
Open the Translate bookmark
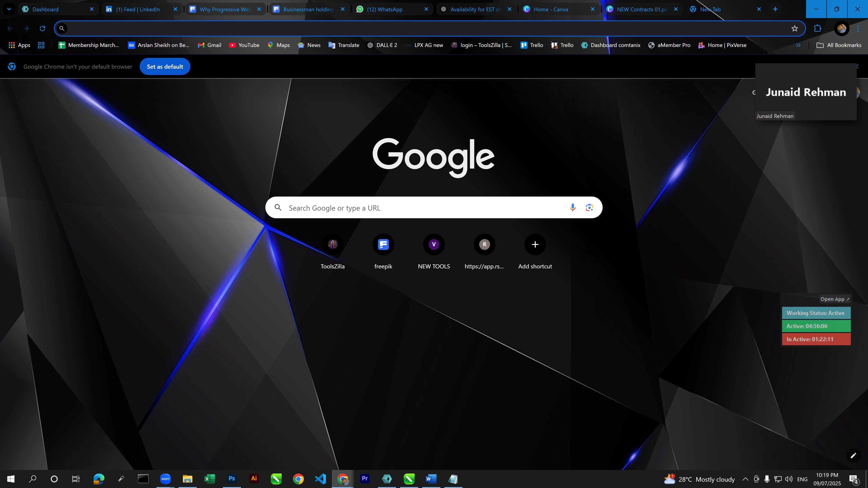[x=344, y=45]
